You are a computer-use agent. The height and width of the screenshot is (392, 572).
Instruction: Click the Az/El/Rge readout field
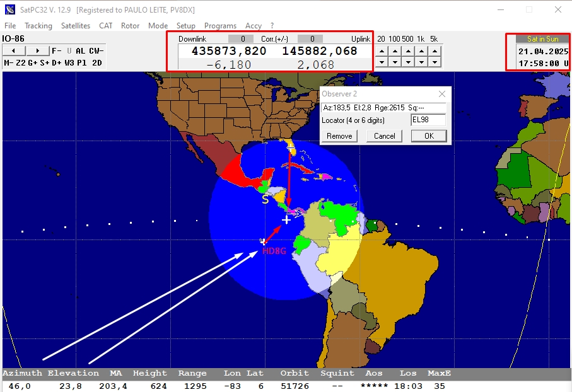[x=384, y=108]
